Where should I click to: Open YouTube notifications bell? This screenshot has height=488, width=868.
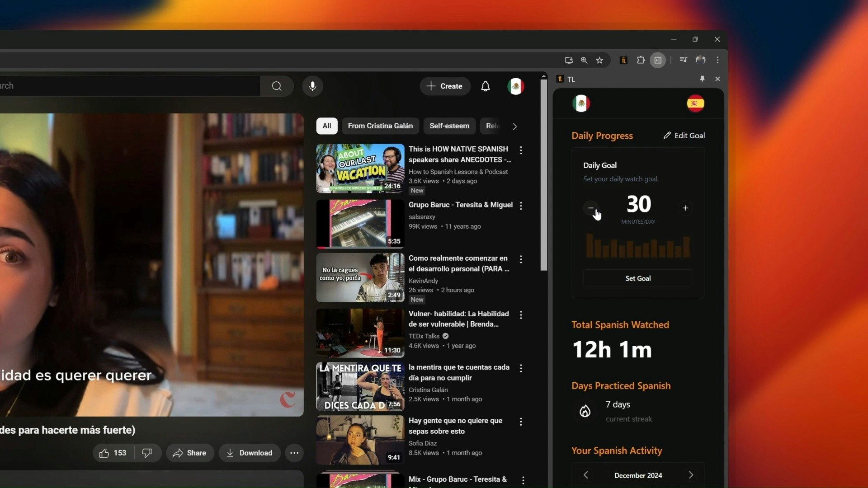pyautogui.click(x=486, y=86)
